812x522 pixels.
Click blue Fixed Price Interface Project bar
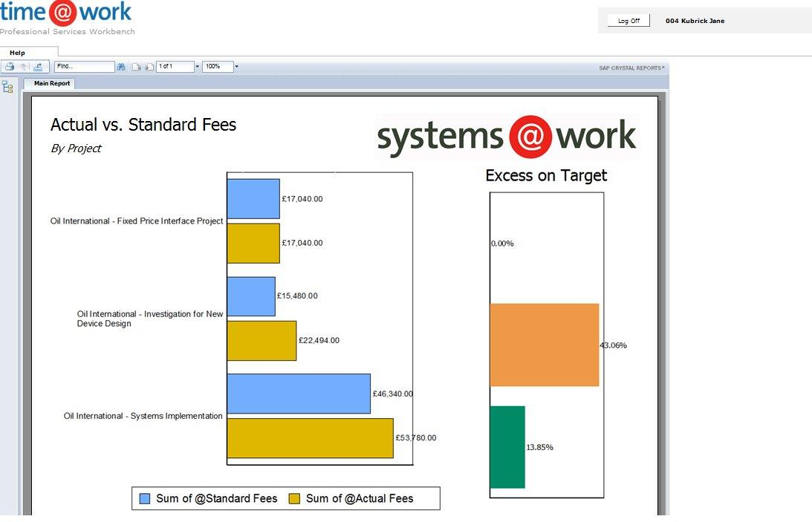click(253, 199)
